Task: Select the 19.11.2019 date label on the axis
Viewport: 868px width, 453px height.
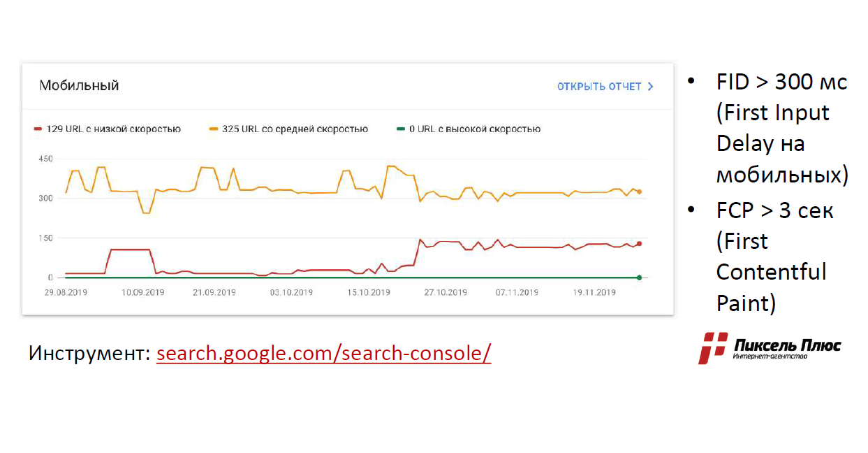Action: click(594, 293)
